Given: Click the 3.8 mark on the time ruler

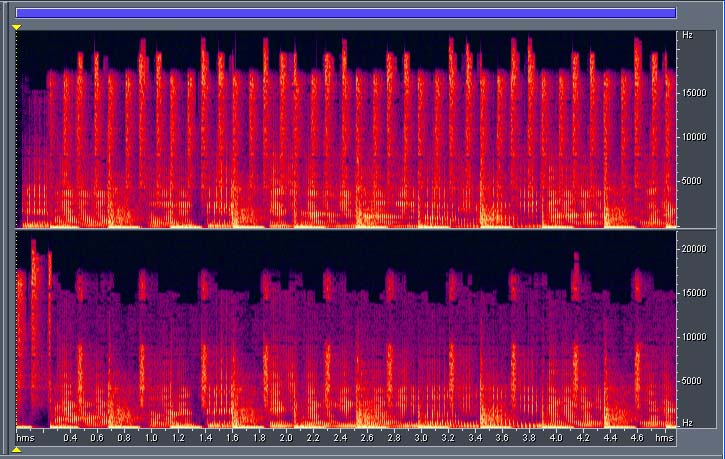Looking at the screenshot, I should [529, 438].
